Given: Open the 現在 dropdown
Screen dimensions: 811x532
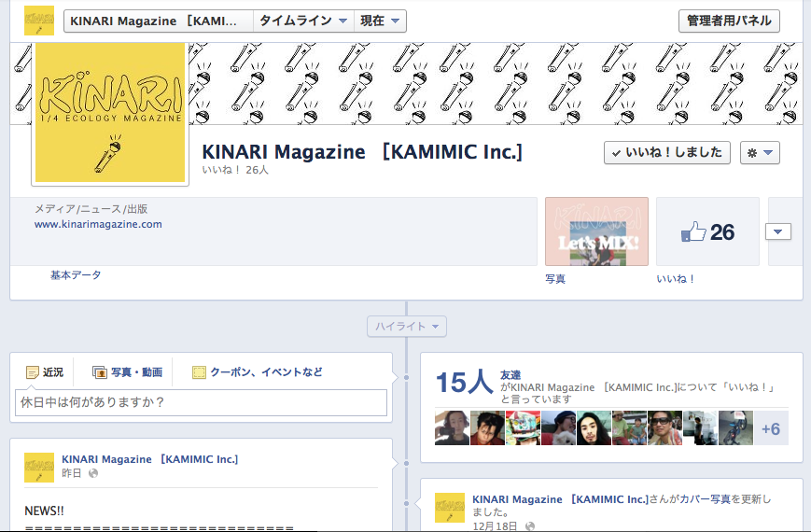Looking at the screenshot, I should 380,21.
